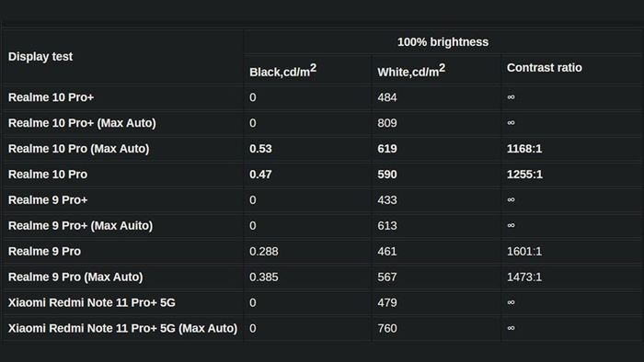Select Xiaomi Redmi Note 11 Pro+ 5G label
Viewport: 644px width, 362px height.
(x=92, y=302)
